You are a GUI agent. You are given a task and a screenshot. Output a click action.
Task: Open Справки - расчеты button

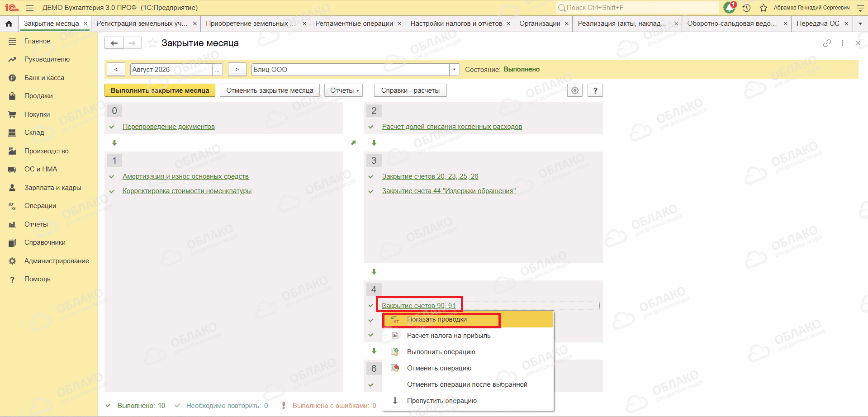(x=410, y=90)
